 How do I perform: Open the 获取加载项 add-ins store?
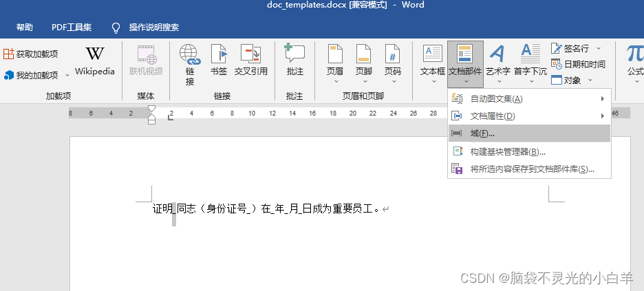[31, 54]
